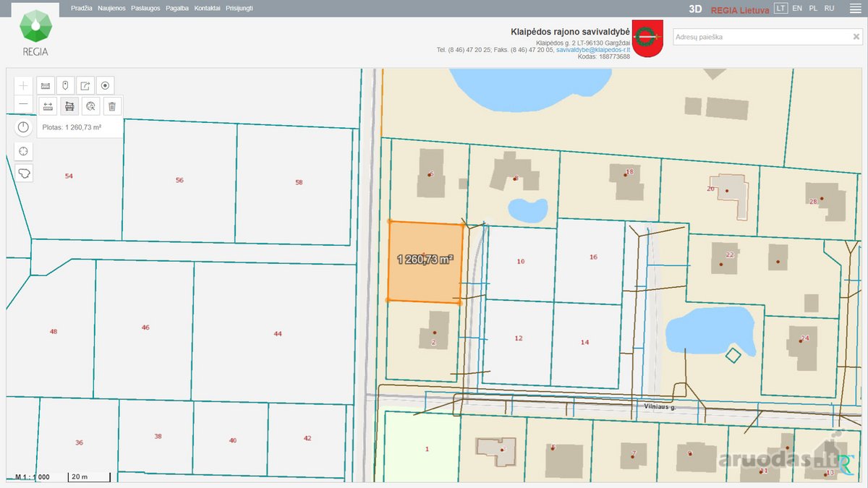Activate the circular target point tool
Image resolution: width=868 pixels, height=488 pixels.
tap(105, 85)
